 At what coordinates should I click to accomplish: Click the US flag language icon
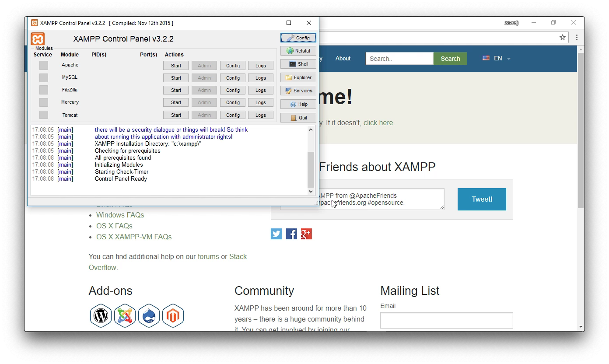coord(486,58)
